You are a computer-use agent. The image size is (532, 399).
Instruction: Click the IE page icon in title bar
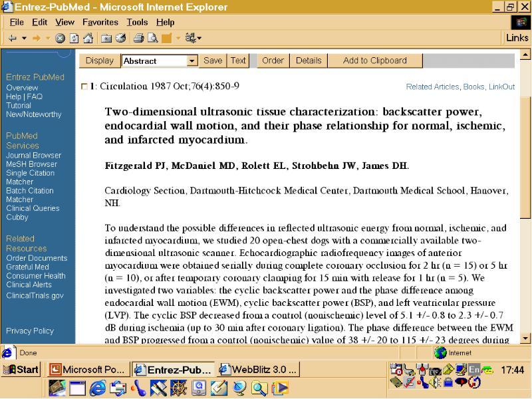tap(7, 7)
